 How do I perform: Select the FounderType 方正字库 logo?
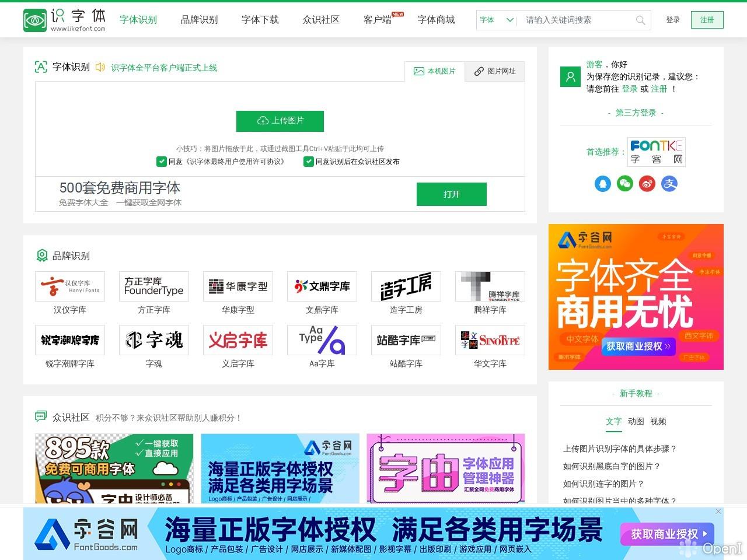pos(153,286)
